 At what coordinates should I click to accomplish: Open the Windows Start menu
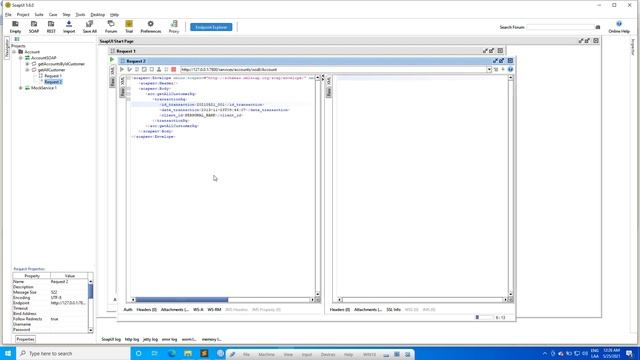point(8,353)
